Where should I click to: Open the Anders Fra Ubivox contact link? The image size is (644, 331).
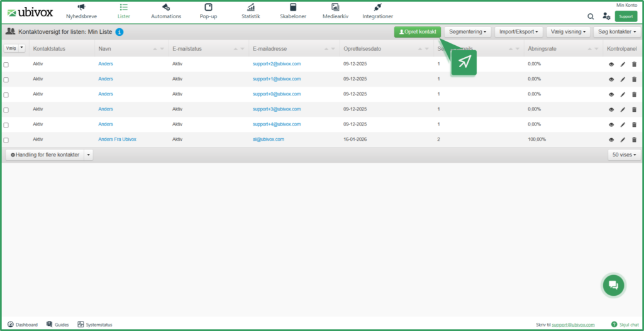pyautogui.click(x=118, y=139)
